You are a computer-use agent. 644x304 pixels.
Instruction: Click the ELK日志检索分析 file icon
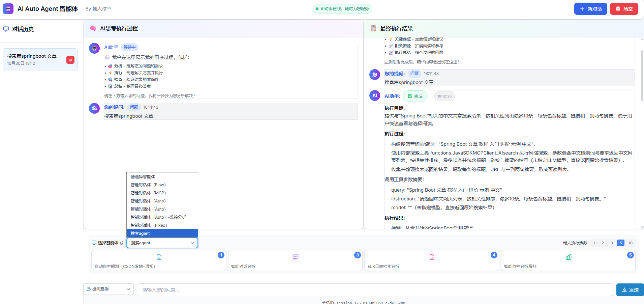[432, 257]
